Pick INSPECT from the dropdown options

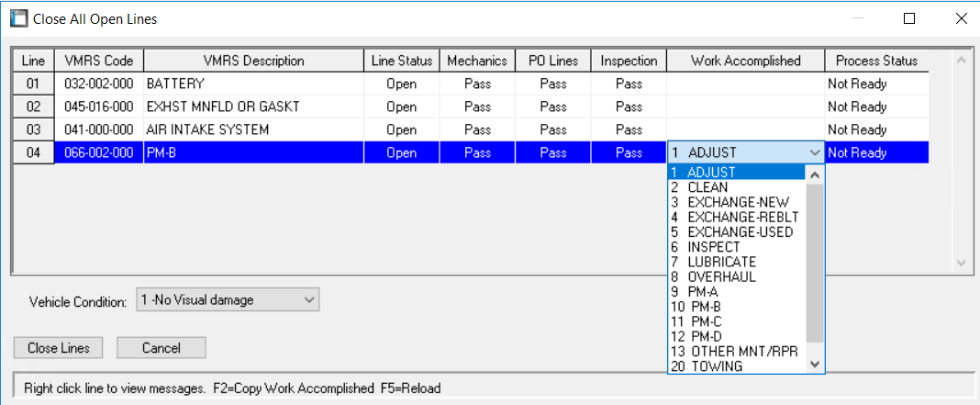pyautogui.click(x=708, y=247)
